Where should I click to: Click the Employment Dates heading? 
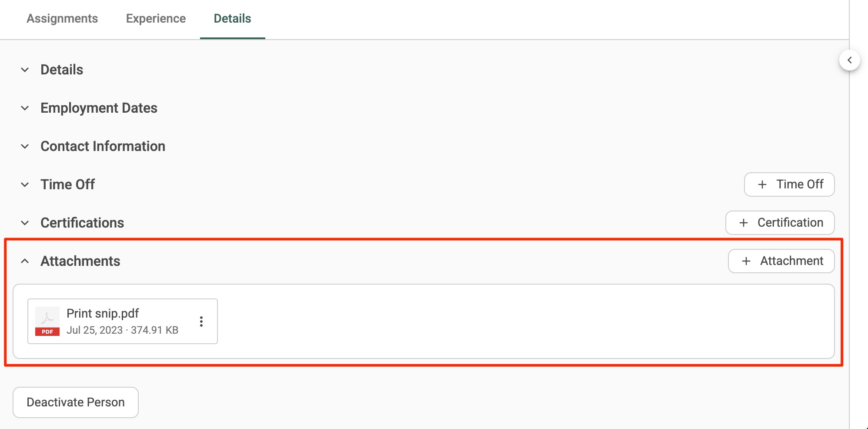[x=99, y=108]
